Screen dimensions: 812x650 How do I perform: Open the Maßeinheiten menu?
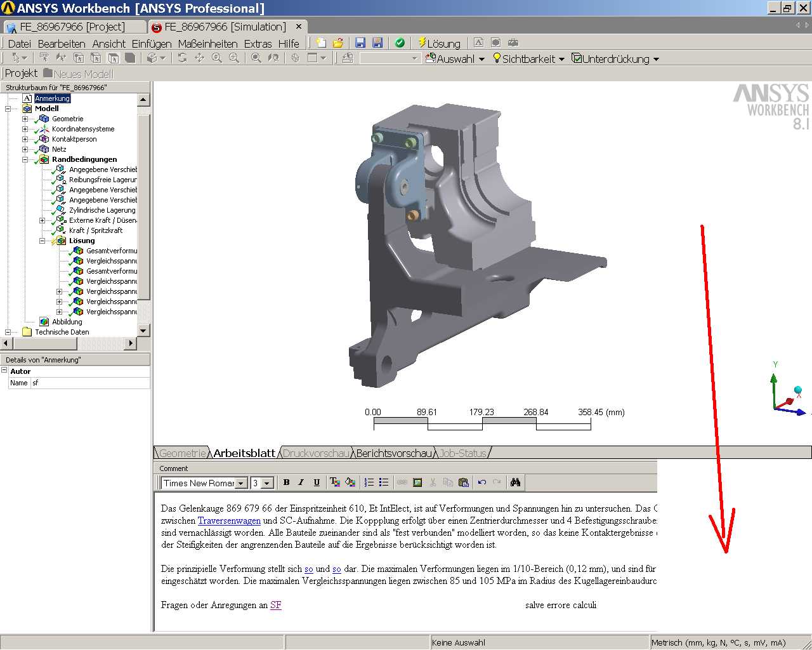pyautogui.click(x=208, y=43)
